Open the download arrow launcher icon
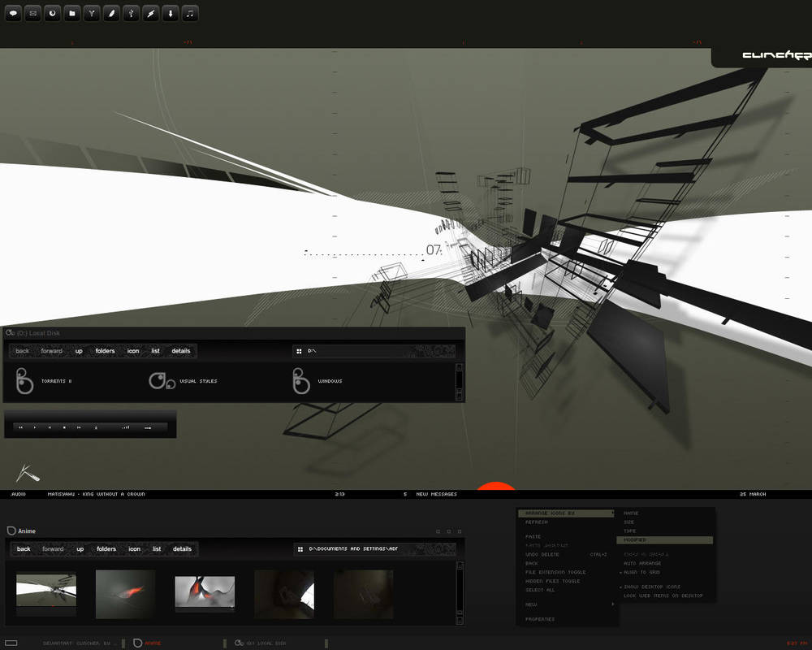 [171, 14]
